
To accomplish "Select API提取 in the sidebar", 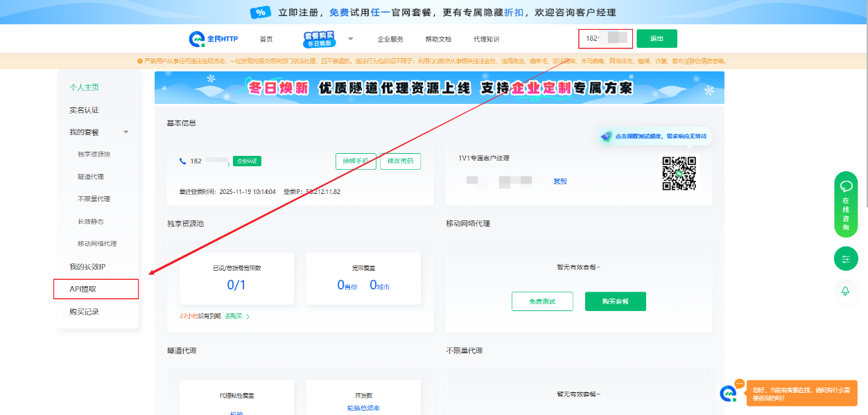I will tap(96, 289).
